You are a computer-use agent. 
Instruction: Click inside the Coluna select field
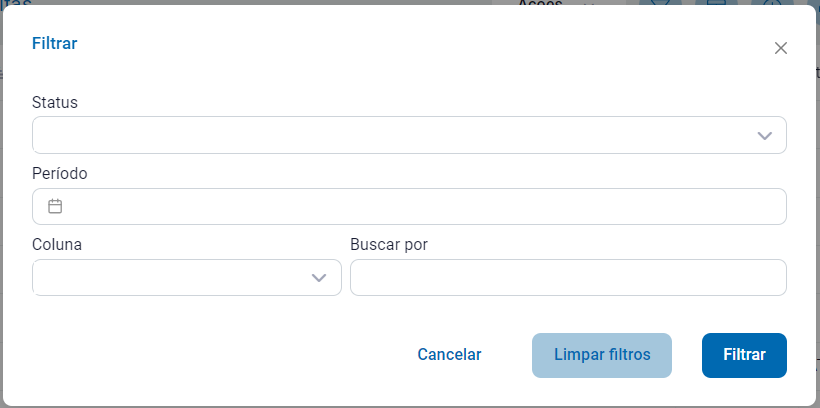click(x=170, y=278)
